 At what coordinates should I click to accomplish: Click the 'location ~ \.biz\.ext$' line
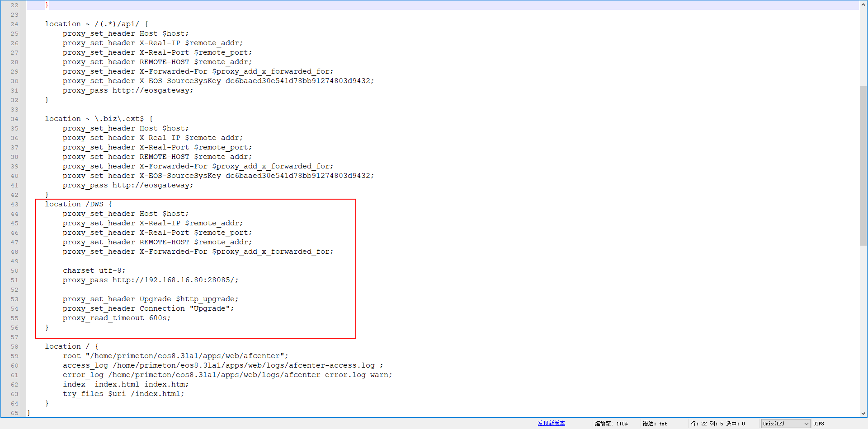(x=99, y=119)
